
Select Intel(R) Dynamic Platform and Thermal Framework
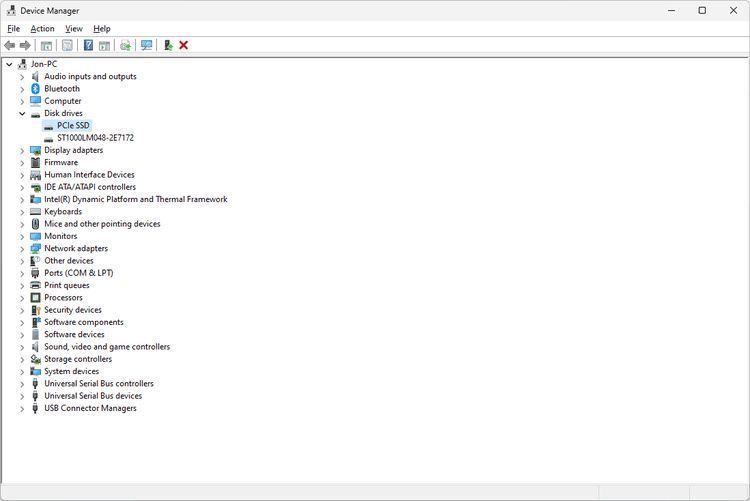(136, 199)
